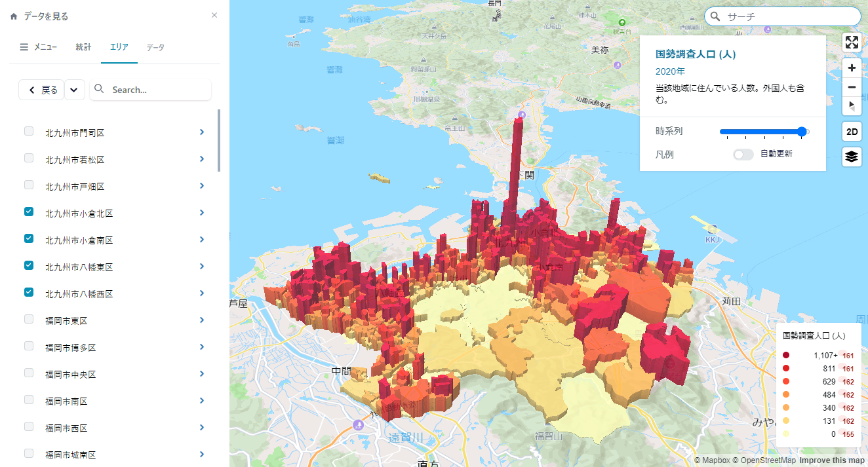868x467 pixels.
Task: Click the magnifier icon in area search
Action: tap(100, 89)
